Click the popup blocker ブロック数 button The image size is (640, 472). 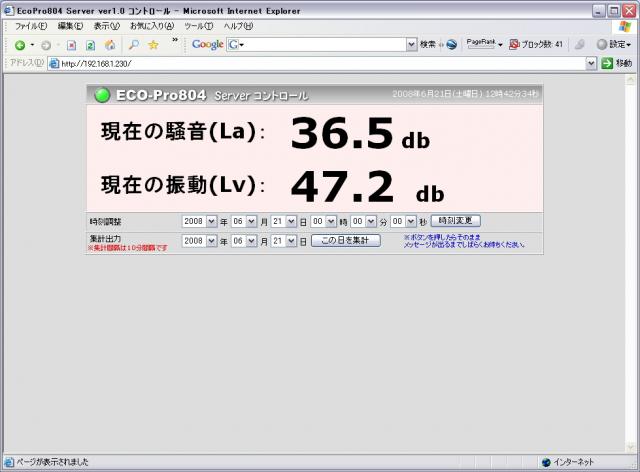536,45
